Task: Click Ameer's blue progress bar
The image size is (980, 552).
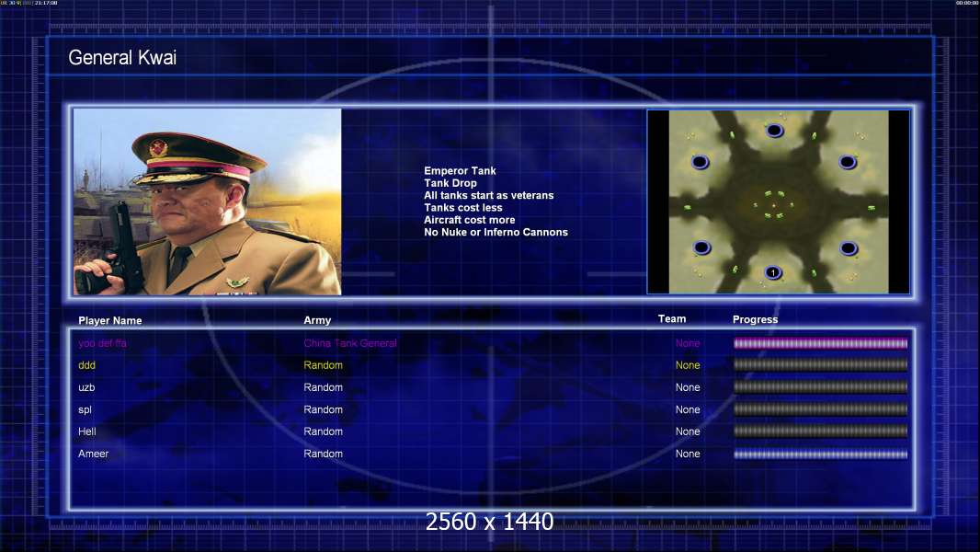Action: tap(821, 454)
